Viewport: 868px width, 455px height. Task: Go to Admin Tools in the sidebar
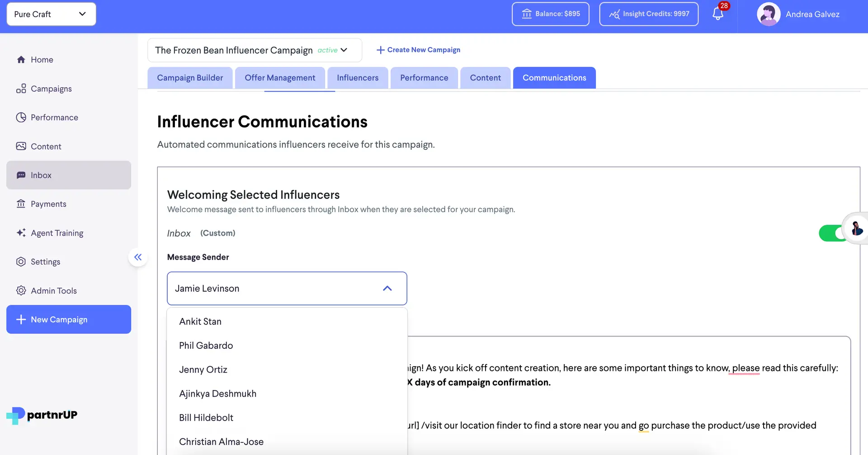(x=69, y=291)
